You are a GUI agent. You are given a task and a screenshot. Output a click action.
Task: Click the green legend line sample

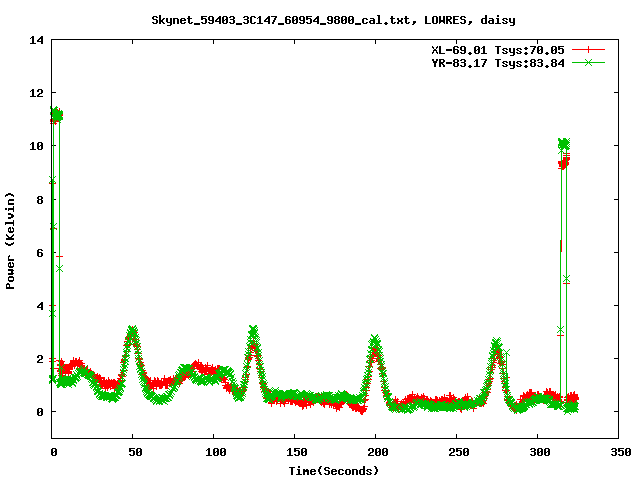[588, 62]
